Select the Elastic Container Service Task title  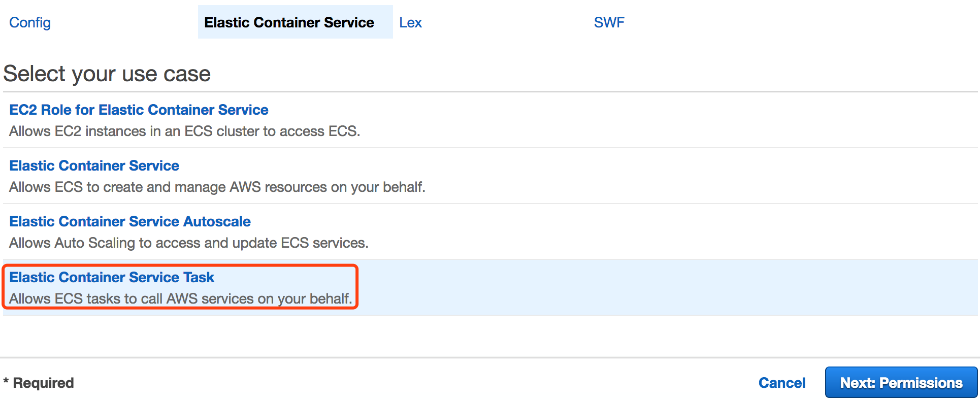pyautogui.click(x=112, y=277)
